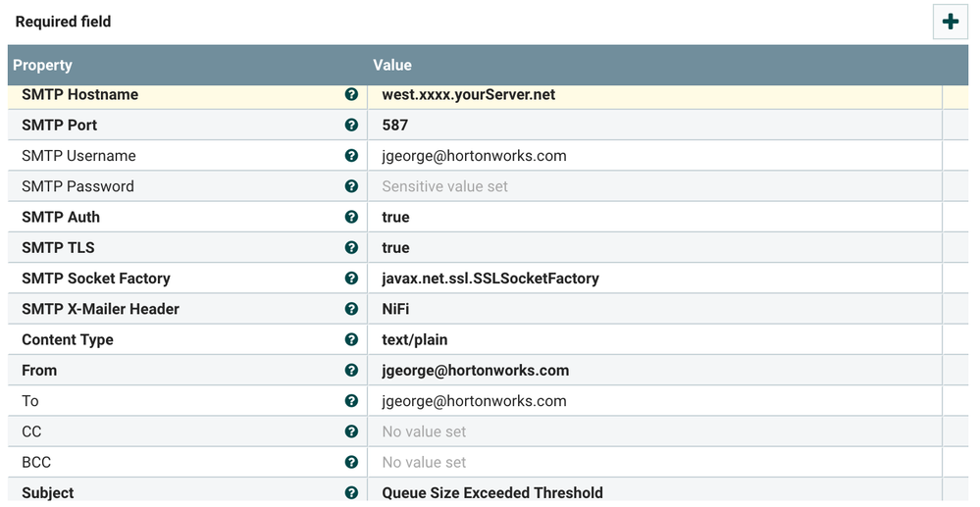Open help for SMTP X-Mailer Header
The width and height of the screenshot is (980, 507).
[x=351, y=309]
